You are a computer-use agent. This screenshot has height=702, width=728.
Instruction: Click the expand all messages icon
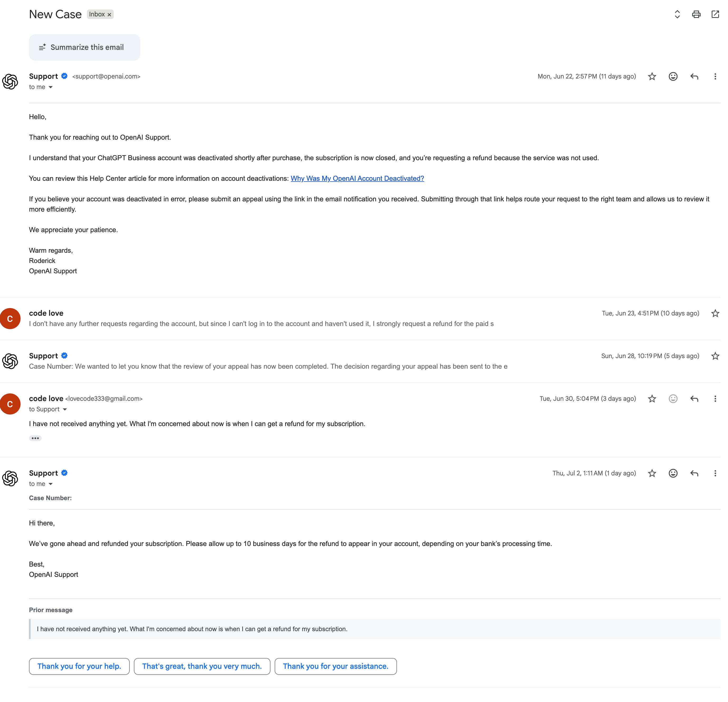tap(677, 14)
